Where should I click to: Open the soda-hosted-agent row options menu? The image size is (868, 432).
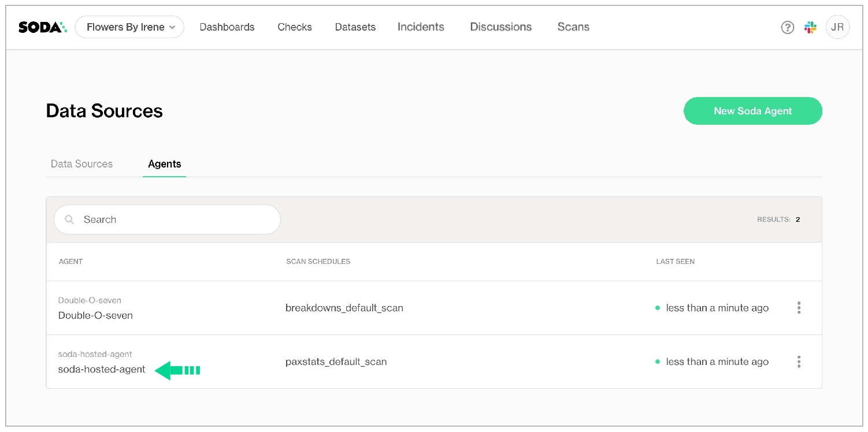[799, 362]
